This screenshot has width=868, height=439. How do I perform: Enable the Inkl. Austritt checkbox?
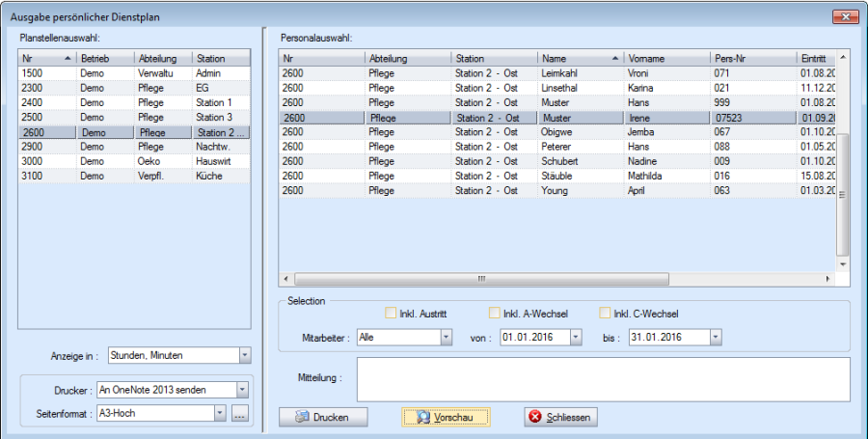tap(391, 313)
